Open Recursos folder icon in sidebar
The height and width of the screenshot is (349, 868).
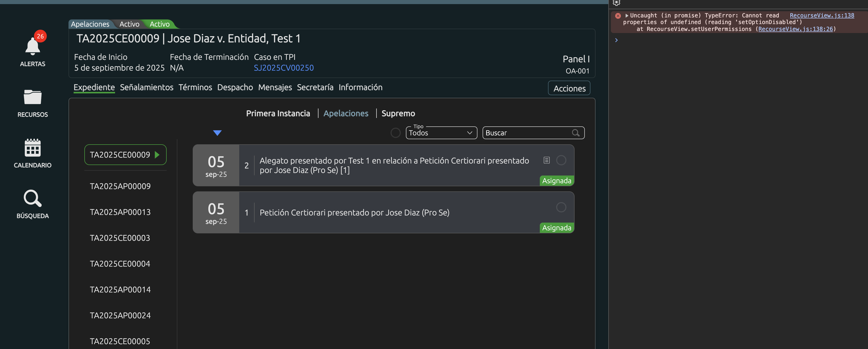[x=32, y=97]
